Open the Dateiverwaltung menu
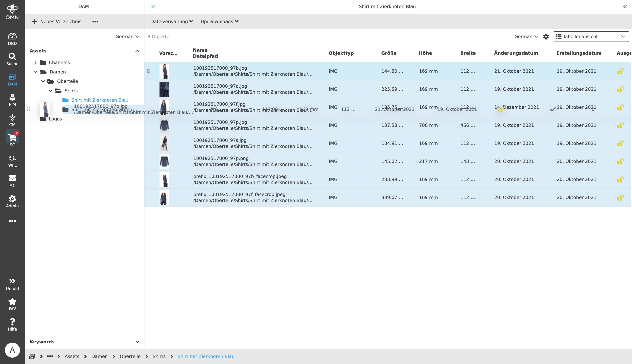 (x=171, y=21)
